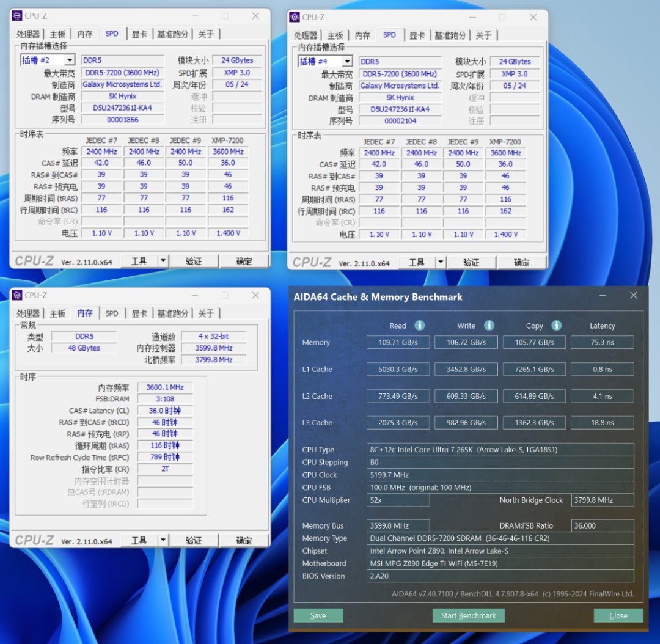Image resolution: width=660 pixels, height=644 pixels.
Task: Click Start Benchmark in AIDA64
Action: 469,615
